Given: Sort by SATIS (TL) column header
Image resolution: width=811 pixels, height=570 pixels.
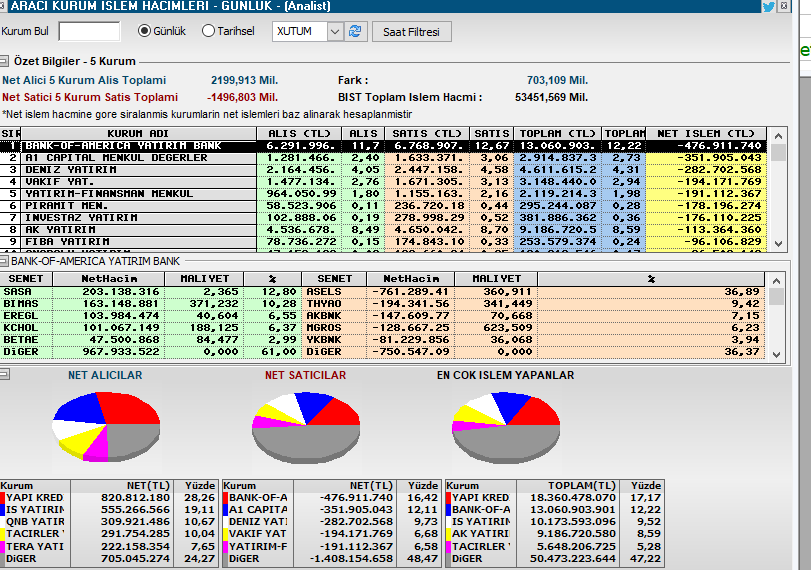Looking at the screenshot, I should point(427,133).
